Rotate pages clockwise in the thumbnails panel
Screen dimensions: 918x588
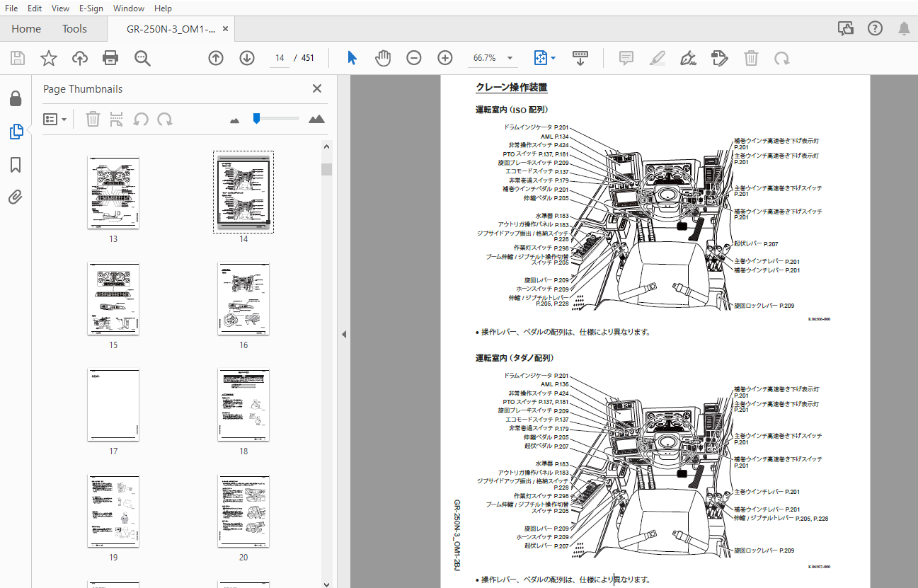pos(165,119)
